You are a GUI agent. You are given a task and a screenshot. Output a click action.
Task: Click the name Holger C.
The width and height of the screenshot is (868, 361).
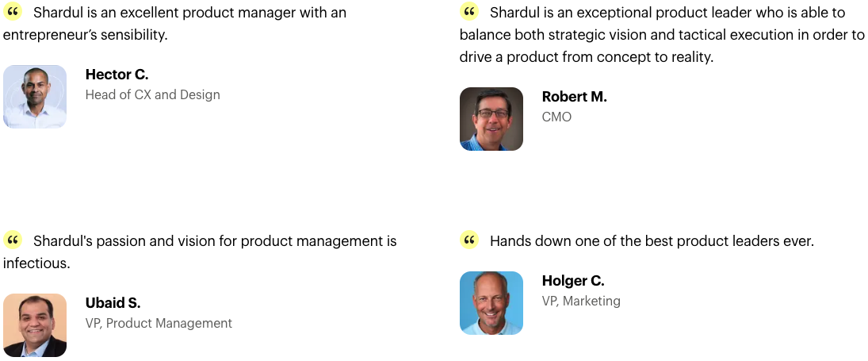tap(573, 281)
